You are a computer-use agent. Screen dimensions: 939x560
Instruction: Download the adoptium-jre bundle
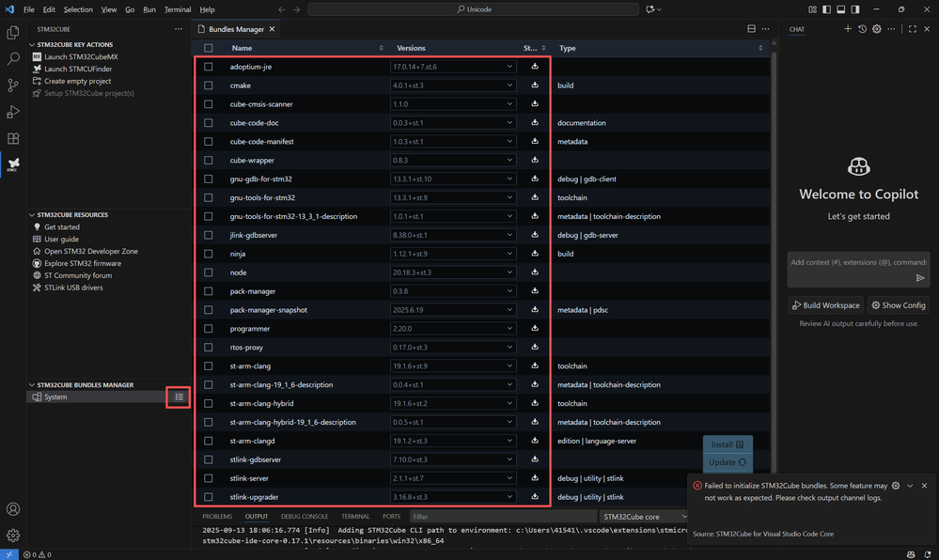(x=535, y=67)
